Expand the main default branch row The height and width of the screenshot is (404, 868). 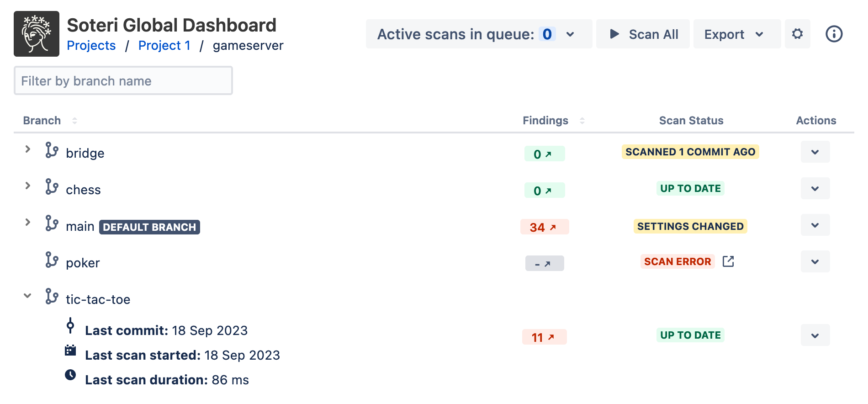point(28,222)
